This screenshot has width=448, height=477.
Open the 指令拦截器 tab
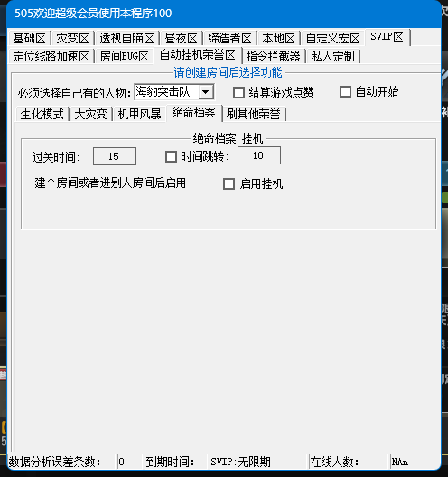pyautogui.click(x=273, y=56)
